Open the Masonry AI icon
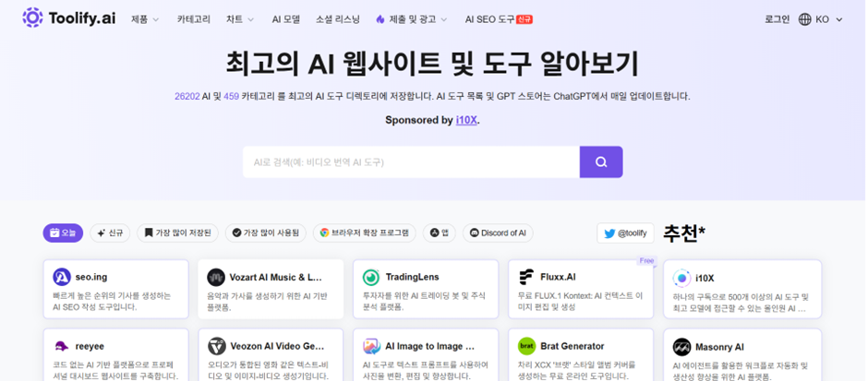The height and width of the screenshot is (381, 868). click(681, 347)
